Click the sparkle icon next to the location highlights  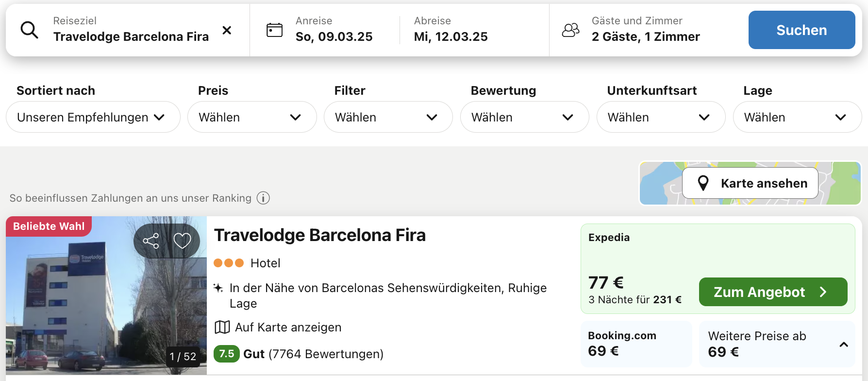coord(218,288)
